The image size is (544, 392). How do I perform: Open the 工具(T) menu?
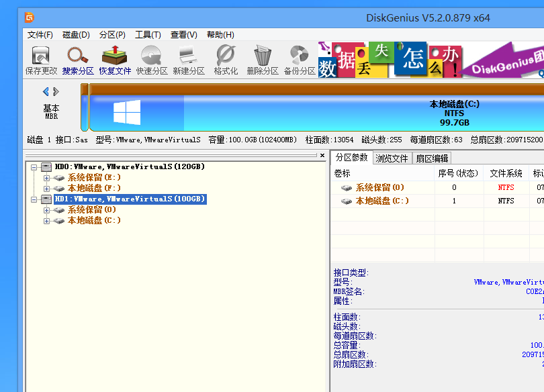click(x=148, y=35)
